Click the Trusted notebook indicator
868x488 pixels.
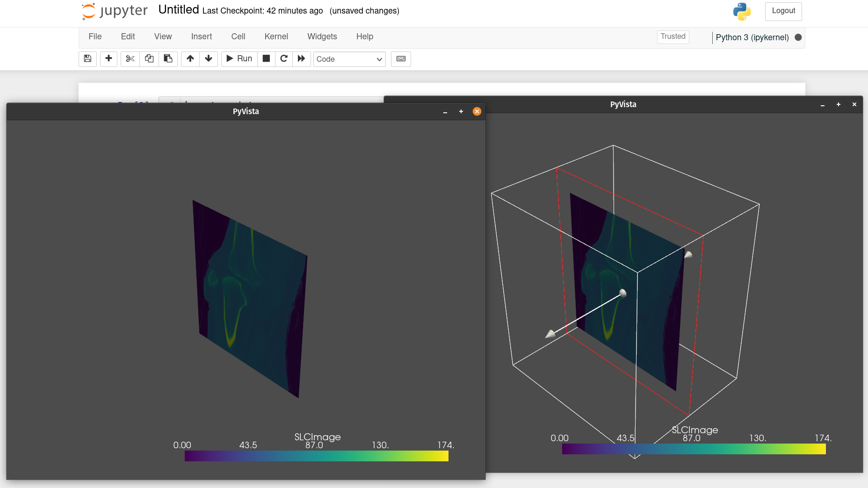[673, 36]
